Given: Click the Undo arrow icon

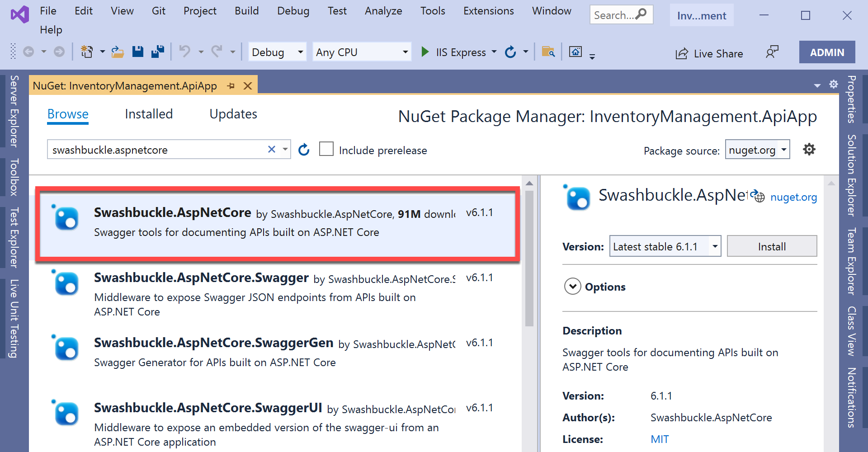Looking at the screenshot, I should tap(185, 52).
